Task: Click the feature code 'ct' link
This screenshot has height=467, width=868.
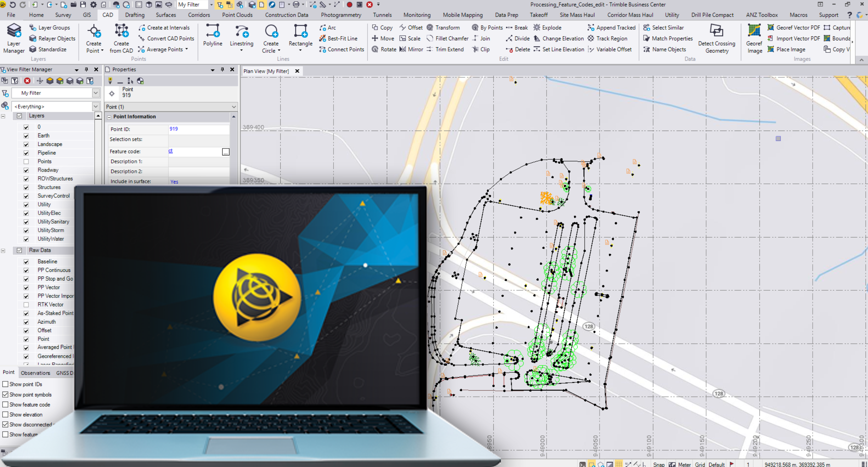Action: [x=171, y=151]
